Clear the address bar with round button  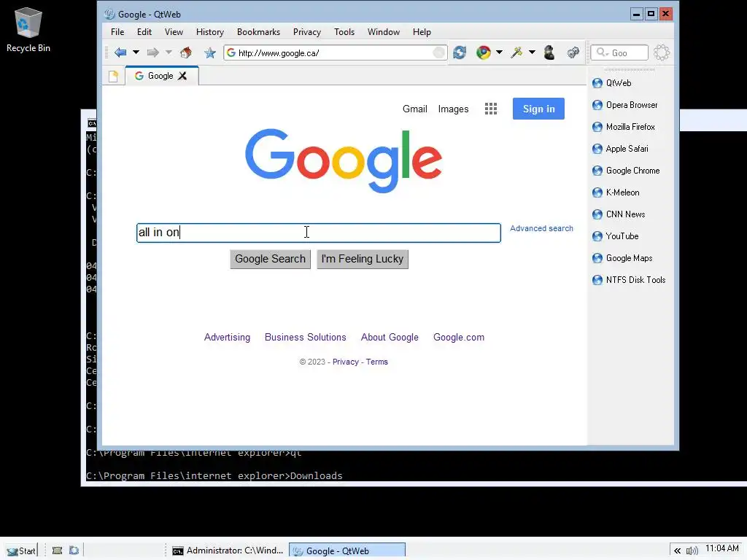[x=438, y=52]
